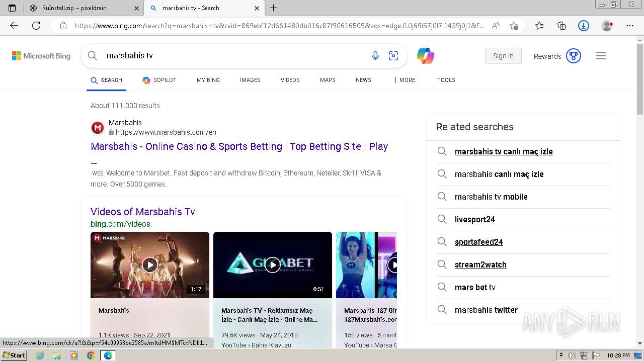Open the MY BING tab
This screenshot has height=362, width=644.
(208, 80)
